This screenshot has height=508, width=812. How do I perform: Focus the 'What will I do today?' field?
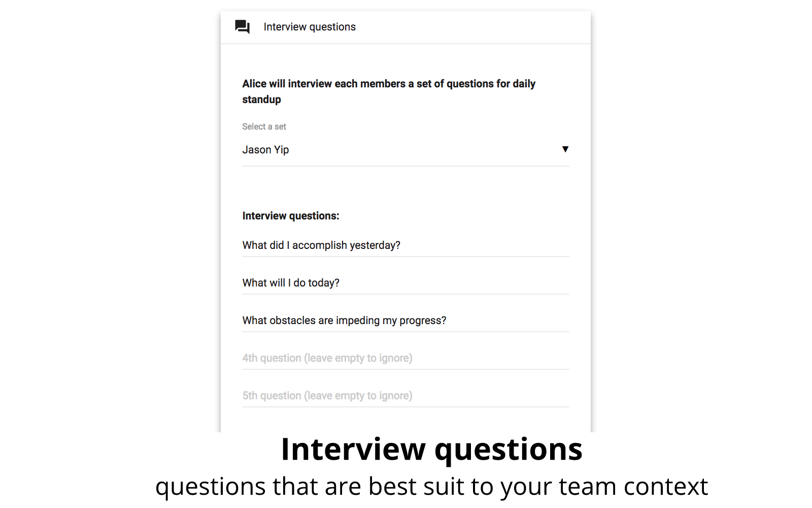point(405,283)
